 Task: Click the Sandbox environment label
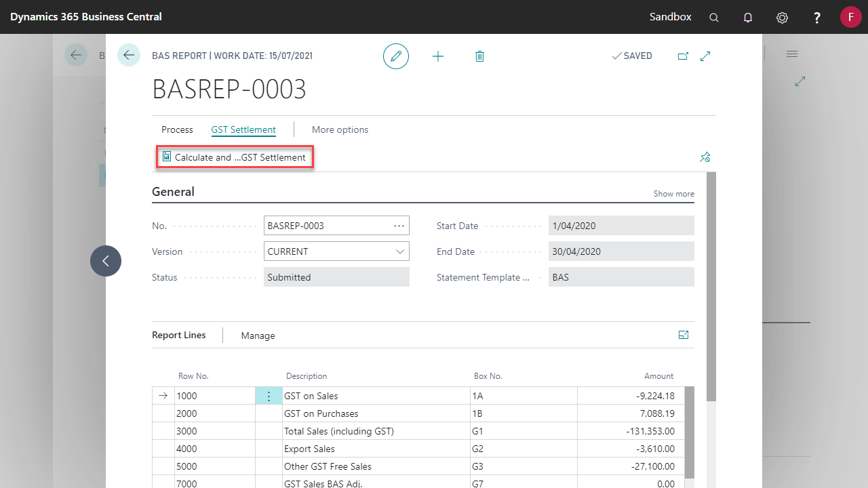click(670, 17)
